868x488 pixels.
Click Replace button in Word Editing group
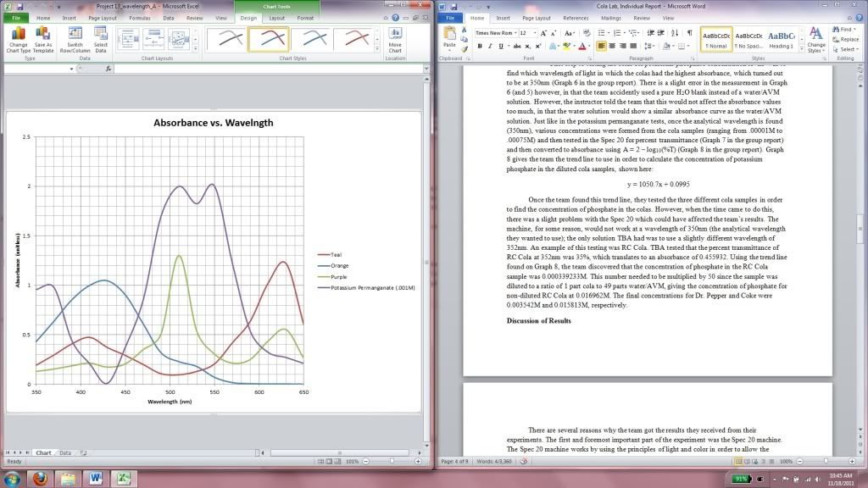(846, 39)
